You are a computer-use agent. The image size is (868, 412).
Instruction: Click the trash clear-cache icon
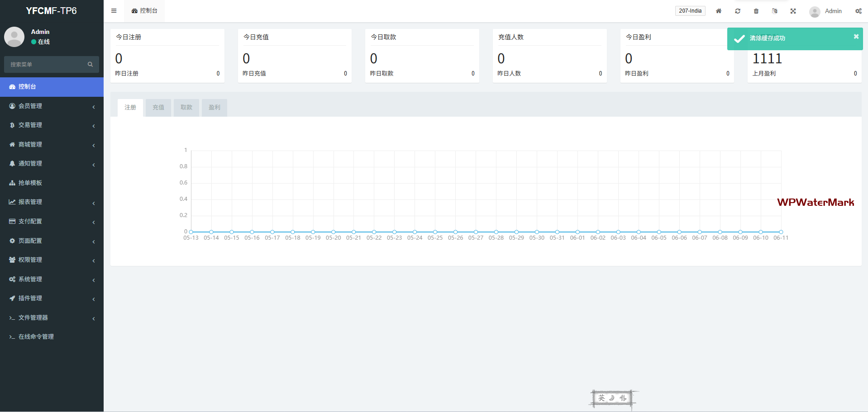(x=756, y=11)
